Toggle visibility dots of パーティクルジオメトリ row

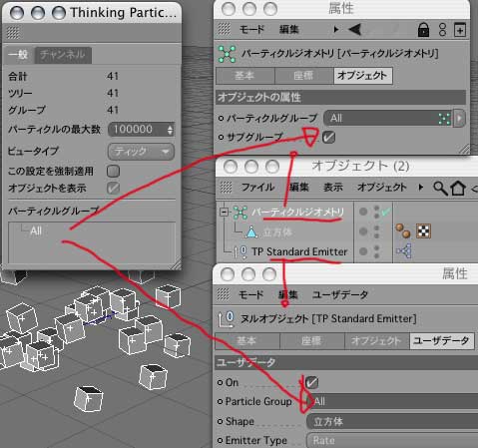coord(376,212)
